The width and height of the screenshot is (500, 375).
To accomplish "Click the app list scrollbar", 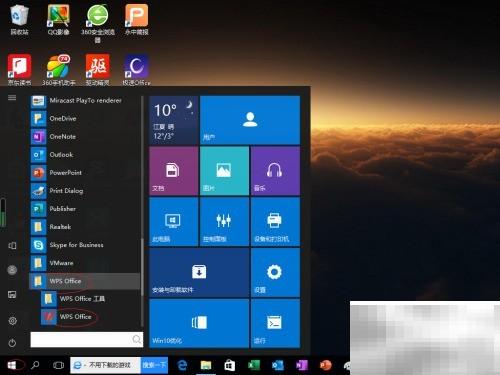I will click(142, 267).
